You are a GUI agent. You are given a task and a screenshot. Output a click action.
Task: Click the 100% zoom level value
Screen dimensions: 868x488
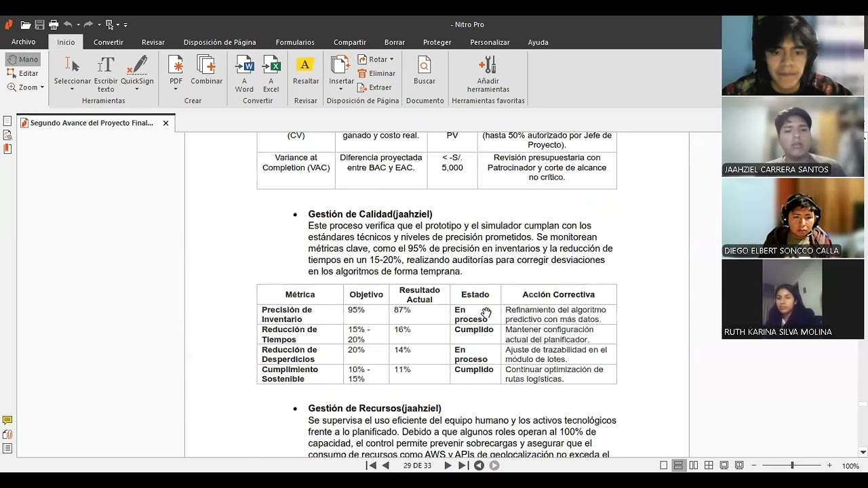(850, 466)
